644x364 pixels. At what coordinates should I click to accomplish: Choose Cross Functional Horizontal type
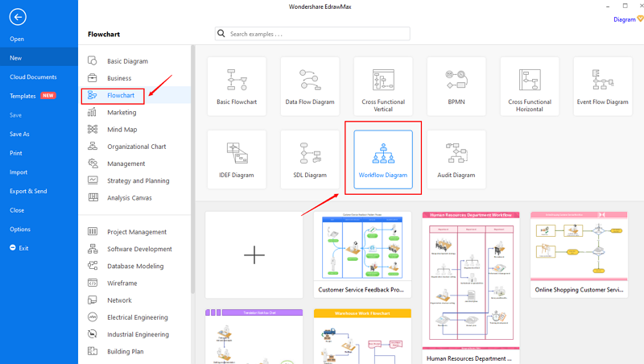tap(530, 86)
